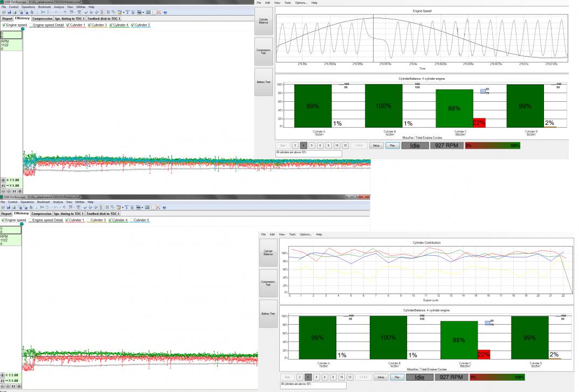Click the open file icon in top toolbar

(x=4, y=12)
